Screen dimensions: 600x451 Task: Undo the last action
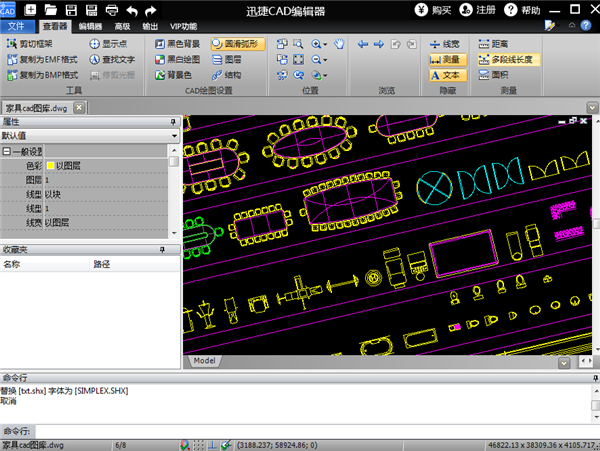tap(132, 11)
